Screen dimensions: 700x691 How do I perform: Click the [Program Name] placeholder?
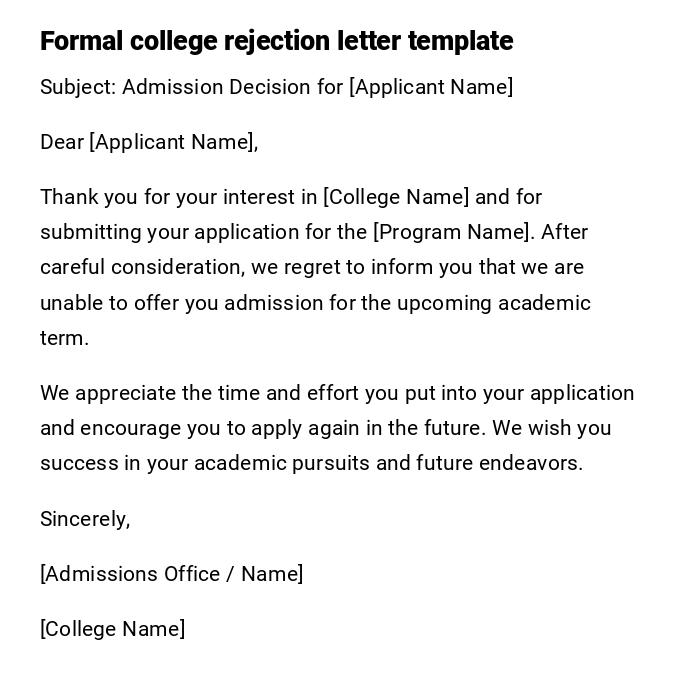(452, 232)
